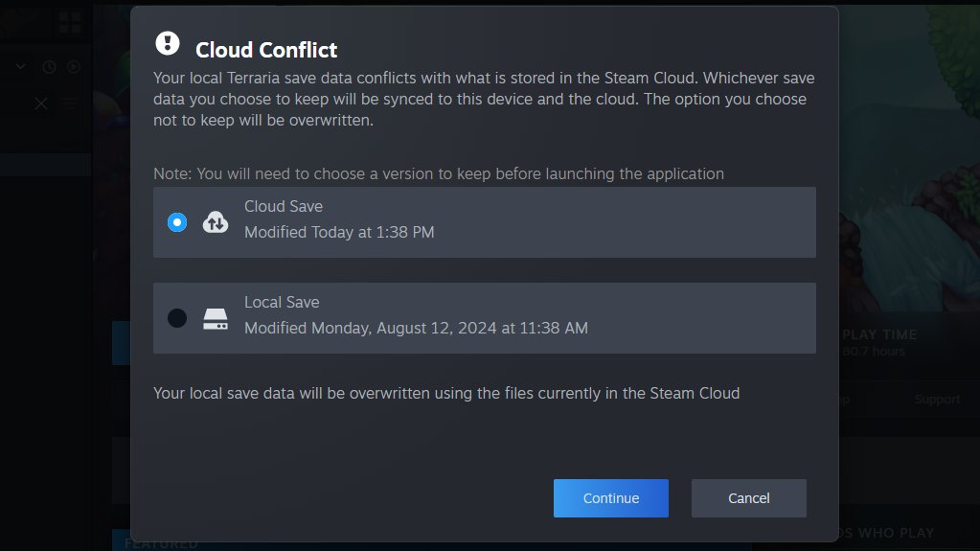Click the ready-to-play circle icon
Image resolution: width=980 pixels, height=551 pixels.
point(74,67)
